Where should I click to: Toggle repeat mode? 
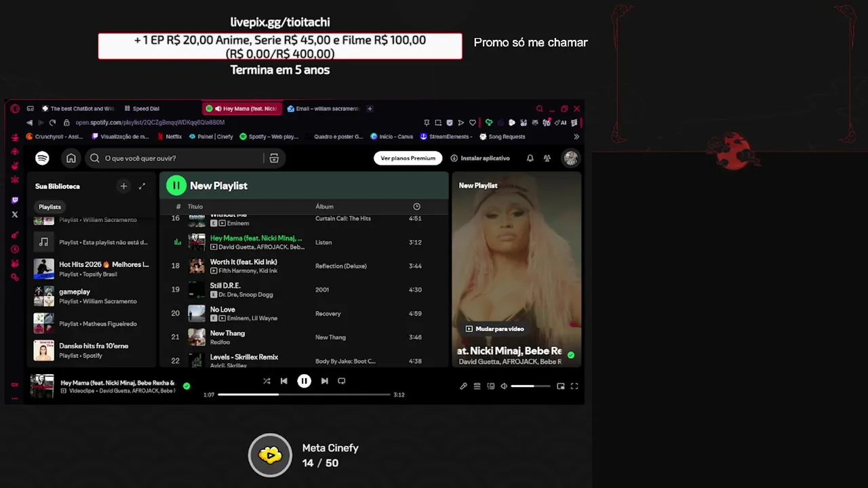[342, 381]
